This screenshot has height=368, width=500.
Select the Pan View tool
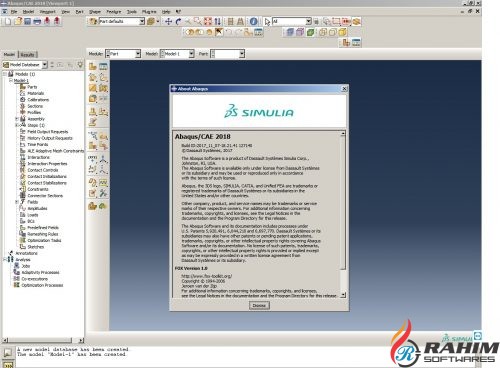tap(169, 22)
